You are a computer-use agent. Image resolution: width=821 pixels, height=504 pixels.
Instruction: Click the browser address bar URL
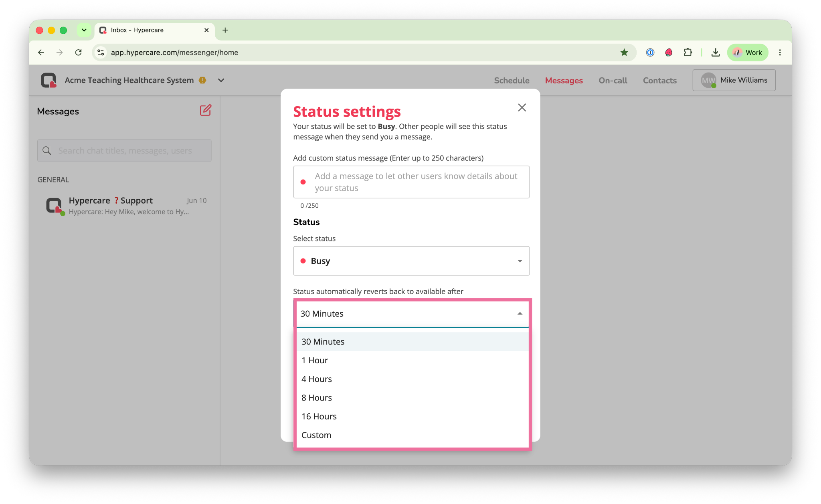[174, 53]
